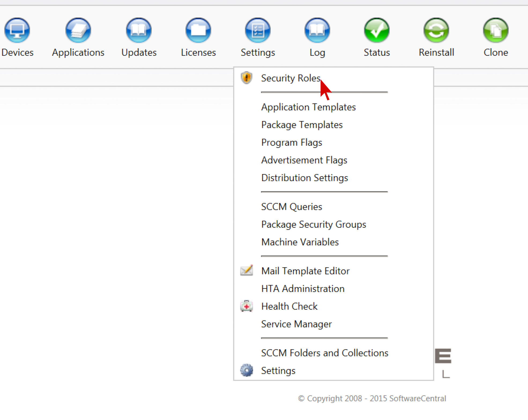Click the green Status checkmark icon
The image size is (528, 420).
pos(377,30)
